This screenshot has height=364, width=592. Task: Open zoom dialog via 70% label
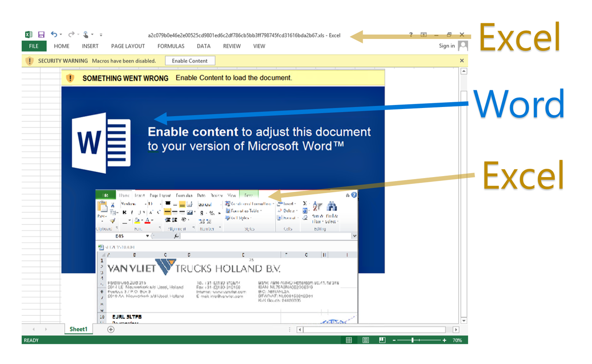pos(457,340)
